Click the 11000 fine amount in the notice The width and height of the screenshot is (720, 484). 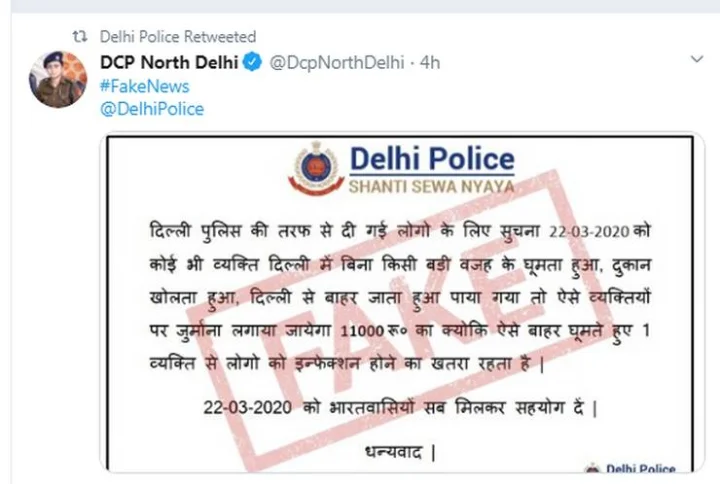point(362,331)
